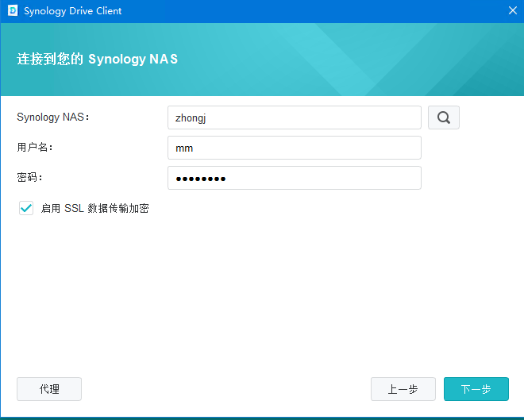
Task: Open the 代理 proxy settings button
Action: point(49,389)
